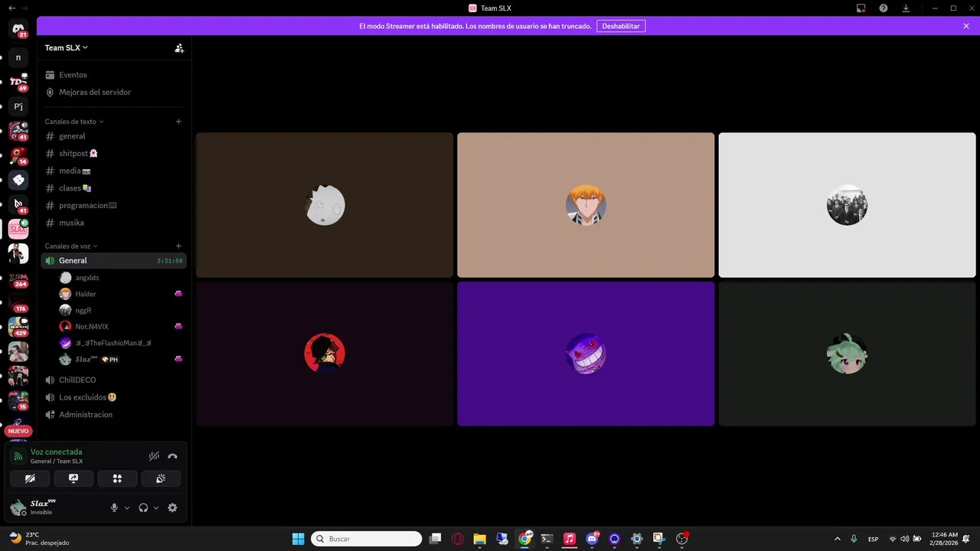
Task: Select the purple Gengar avatar video tile
Action: (x=586, y=354)
